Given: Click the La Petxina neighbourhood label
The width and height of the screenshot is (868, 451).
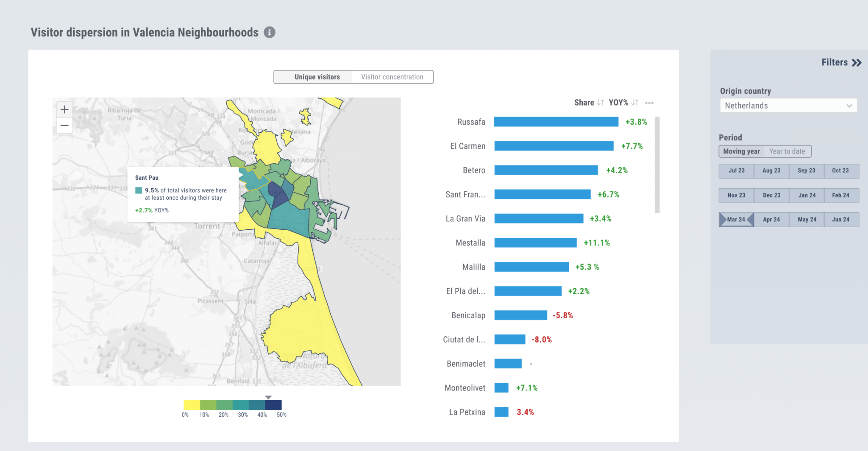Looking at the screenshot, I should 467,412.
